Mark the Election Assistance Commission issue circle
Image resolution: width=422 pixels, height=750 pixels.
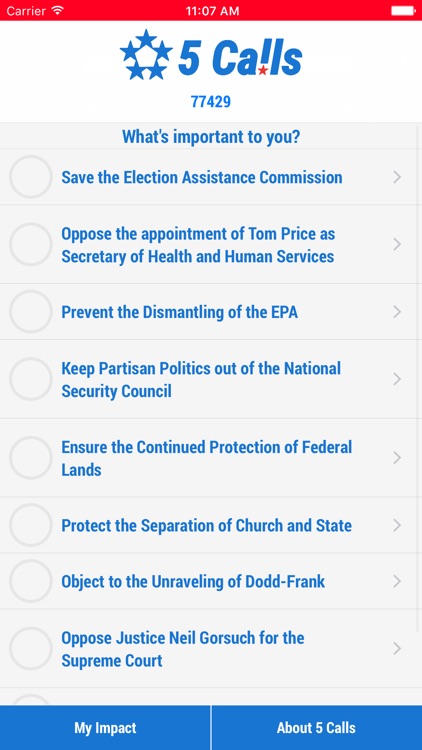(31, 177)
